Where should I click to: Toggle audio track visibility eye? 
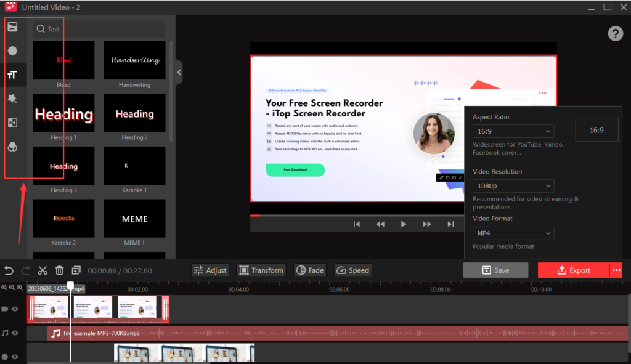(15, 333)
